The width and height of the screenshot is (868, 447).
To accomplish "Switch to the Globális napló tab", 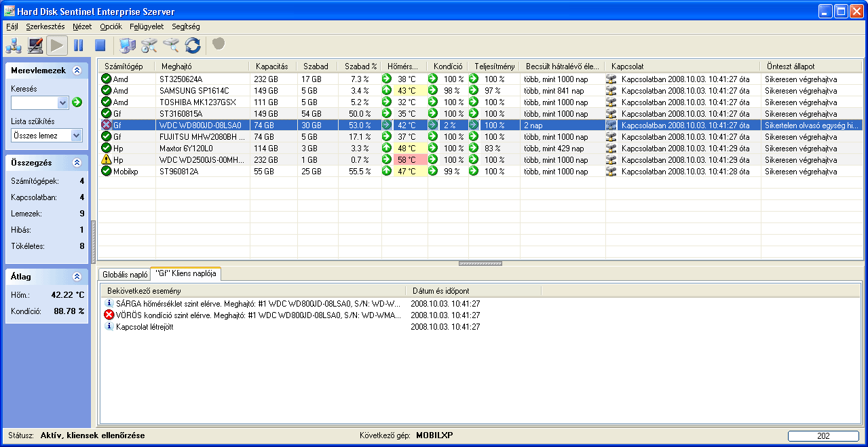I will (x=125, y=275).
